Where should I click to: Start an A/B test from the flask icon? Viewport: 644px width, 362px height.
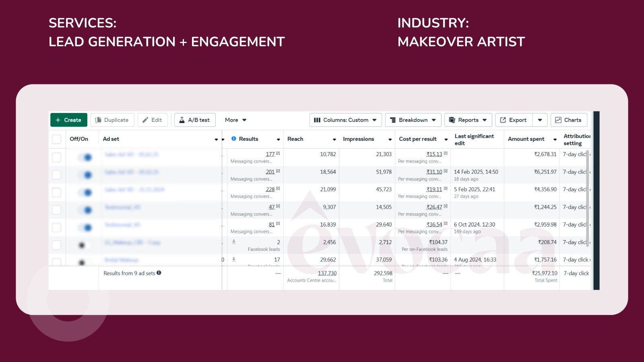[194, 120]
